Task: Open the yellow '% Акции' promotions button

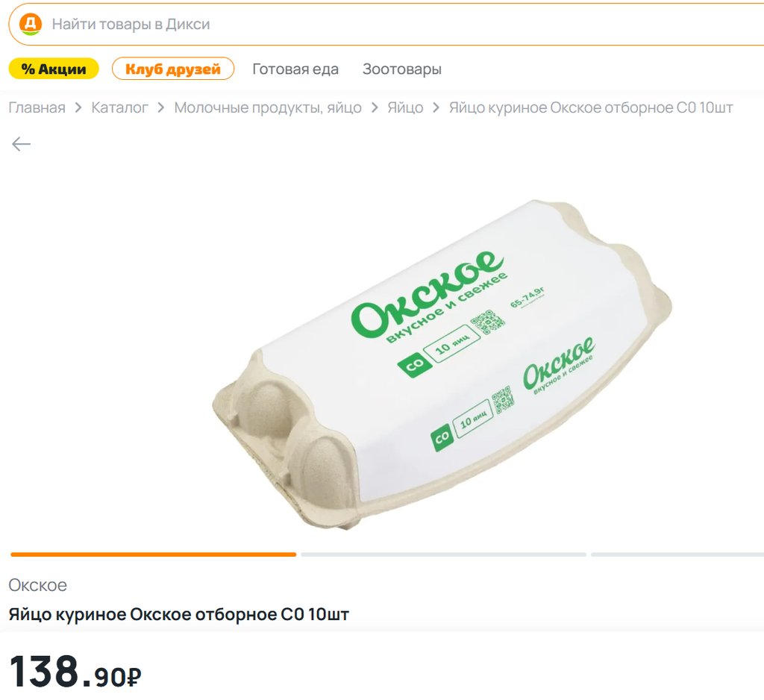Action: coord(54,69)
